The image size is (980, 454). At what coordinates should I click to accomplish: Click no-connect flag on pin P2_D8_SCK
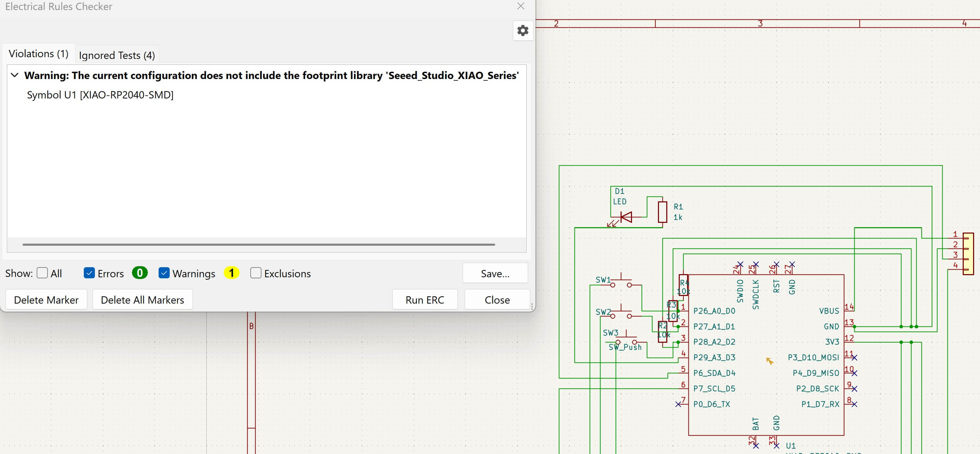[854, 389]
